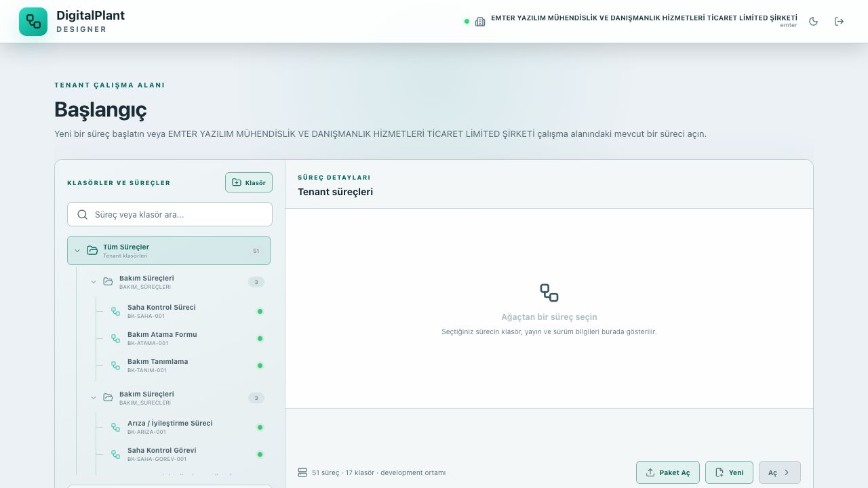Click the green status dot of Saha Kontrol Süreci
This screenshot has width=868, height=488.
pyautogui.click(x=260, y=311)
